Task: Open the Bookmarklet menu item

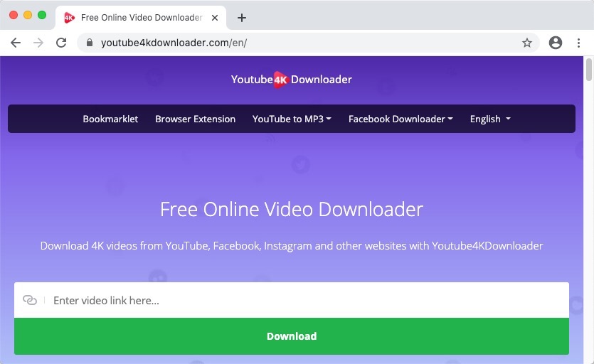Action: click(110, 119)
